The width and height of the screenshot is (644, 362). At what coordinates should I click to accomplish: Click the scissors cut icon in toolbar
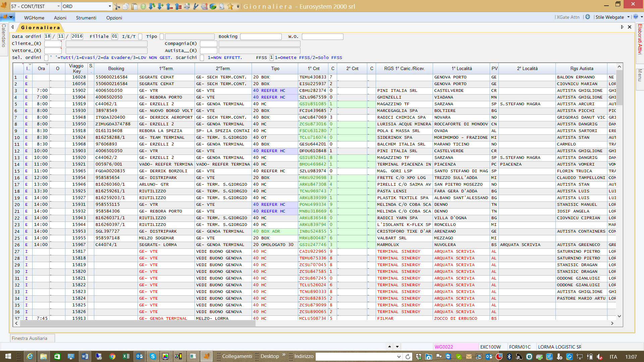click(117, 6)
